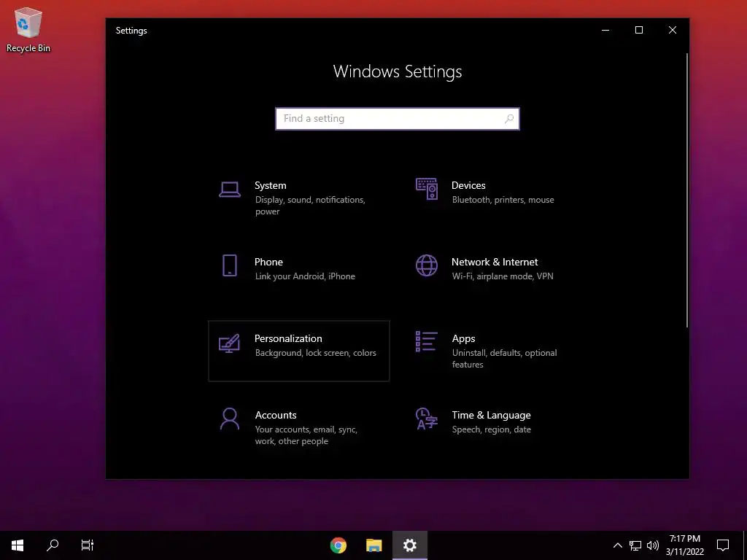Click 'Link your Android, iPhone' description
Screen dimensions: 747x560
tap(305, 276)
